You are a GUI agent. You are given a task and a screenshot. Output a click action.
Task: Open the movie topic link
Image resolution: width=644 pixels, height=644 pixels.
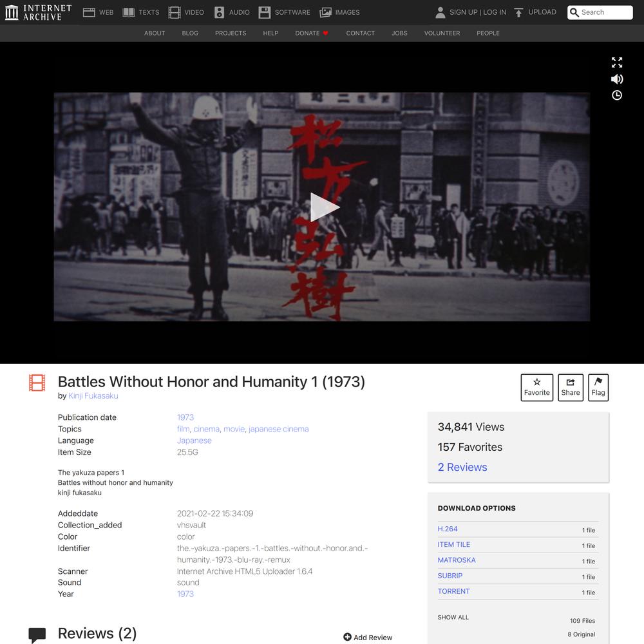pyautogui.click(x=234, y=429)
